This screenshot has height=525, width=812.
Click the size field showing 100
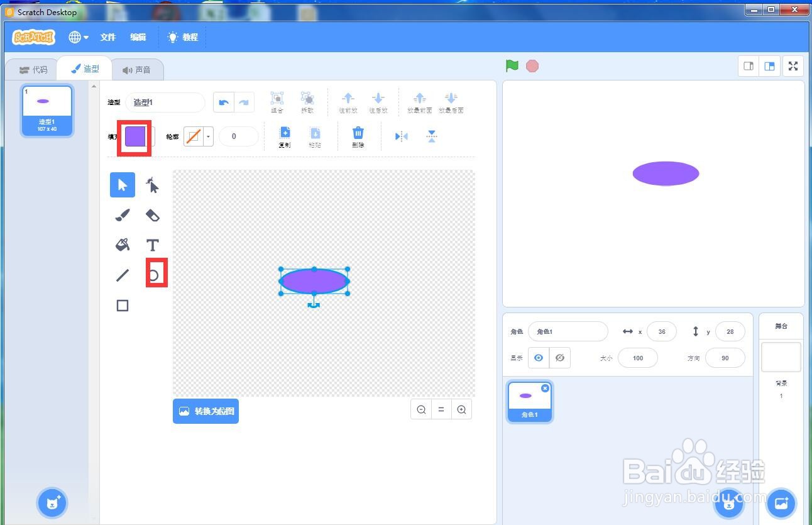638,358
